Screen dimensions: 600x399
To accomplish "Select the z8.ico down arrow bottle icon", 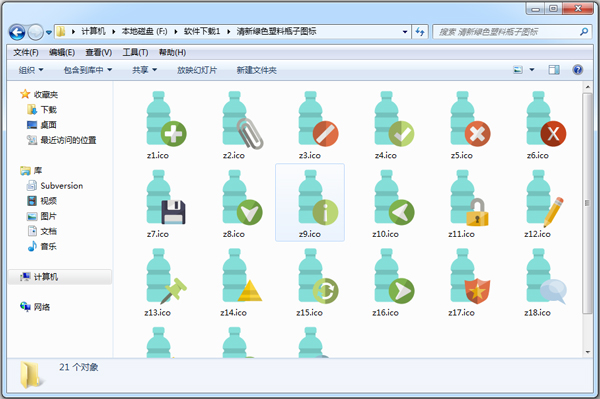I will pyautogui.click(x=242, y=197).
